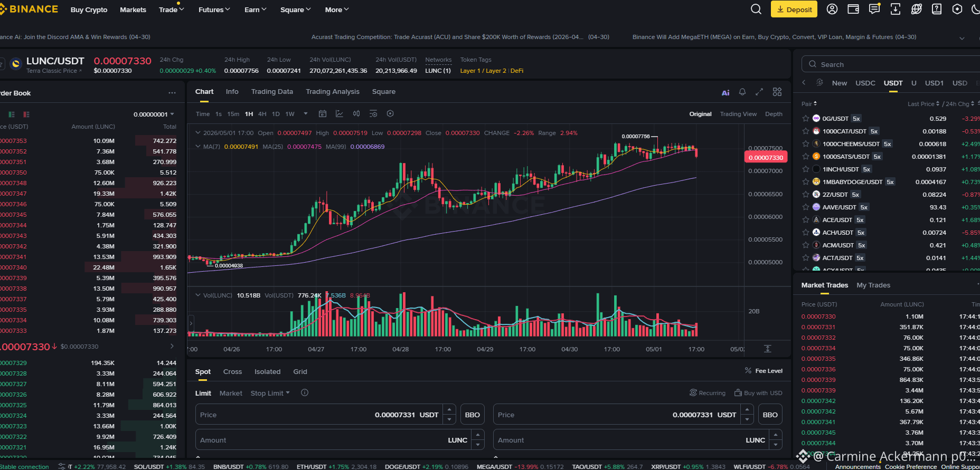Screen dimensions: 980x470
Task: Favorite the ACE/USDT pair star
Action: [806, 220]
